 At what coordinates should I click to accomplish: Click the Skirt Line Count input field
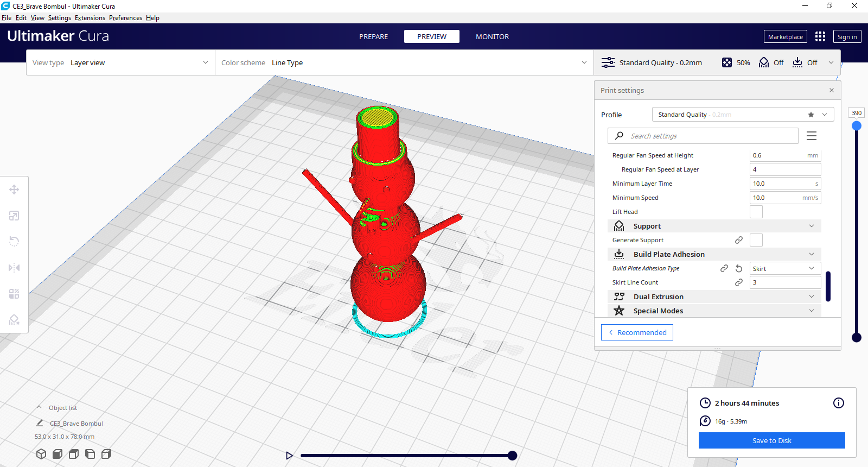(x=786, y=282)
